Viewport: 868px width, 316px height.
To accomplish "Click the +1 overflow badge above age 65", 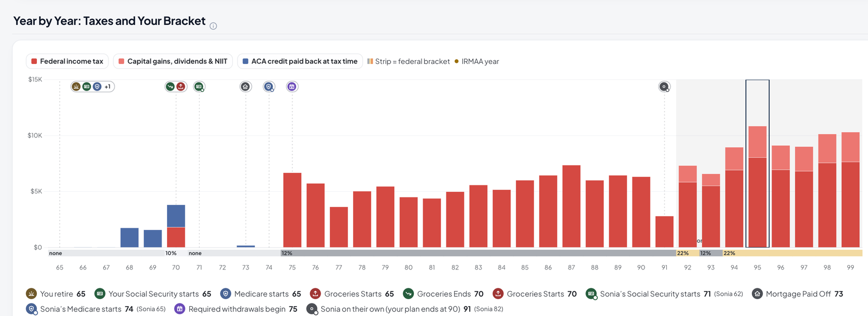I will 107,87.
